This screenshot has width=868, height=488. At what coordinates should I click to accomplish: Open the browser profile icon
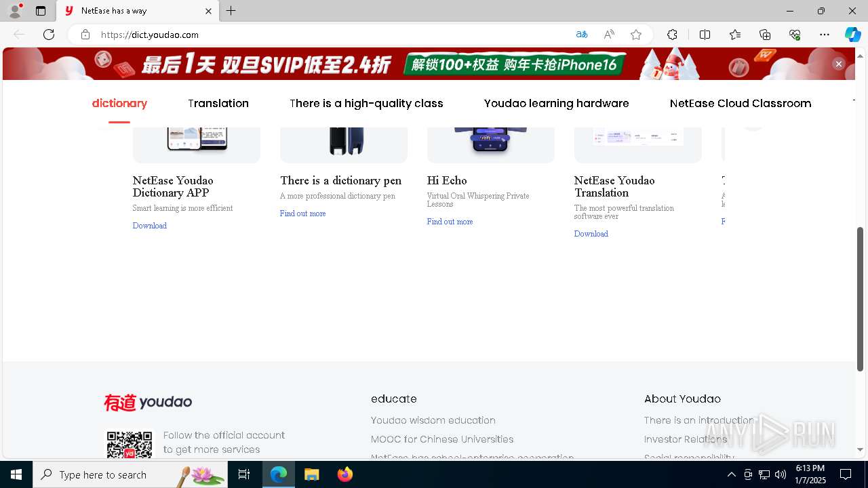click(15, 11)
